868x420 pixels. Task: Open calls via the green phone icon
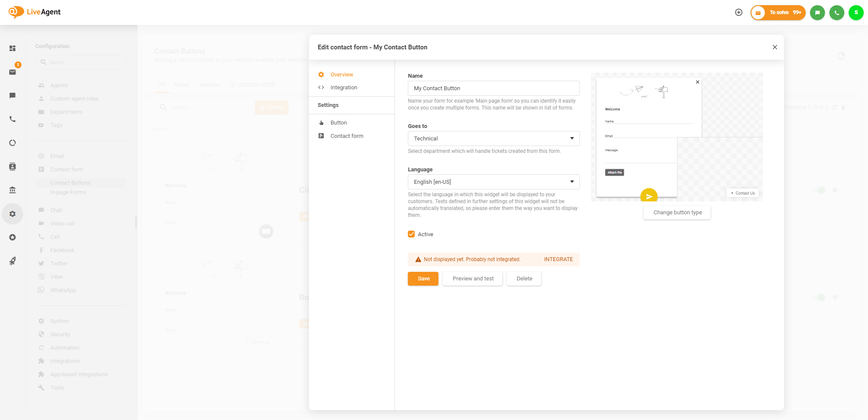[x=837, y=12]
